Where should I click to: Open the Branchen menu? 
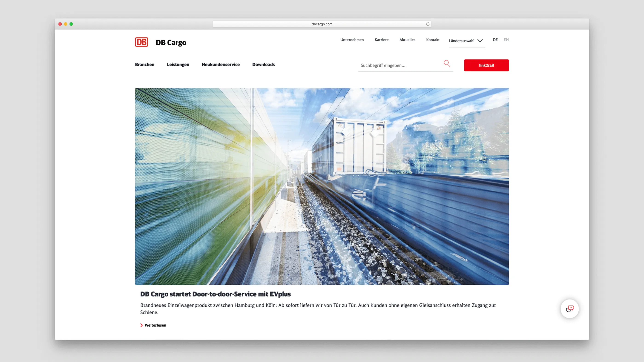pyautogui.click(x=144, y=64)
